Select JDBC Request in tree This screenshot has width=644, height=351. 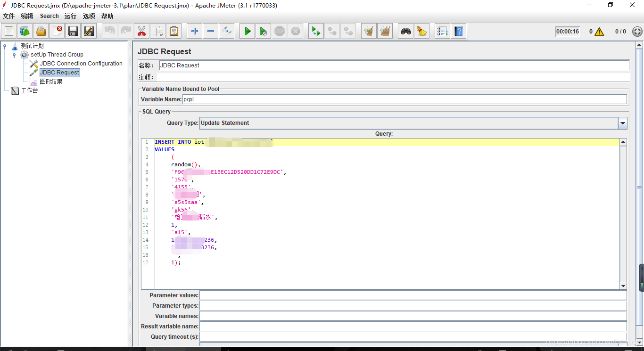pos(59,73)
